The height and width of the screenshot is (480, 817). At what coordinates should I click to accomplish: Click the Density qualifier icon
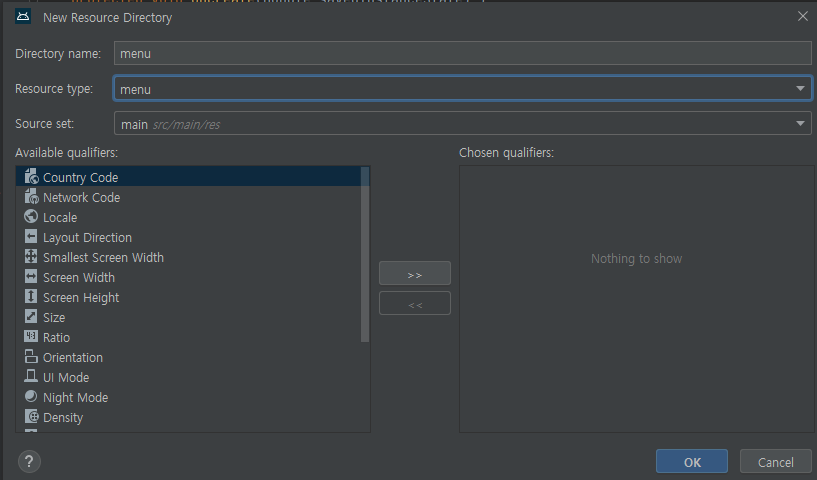(x=31, y=416)
